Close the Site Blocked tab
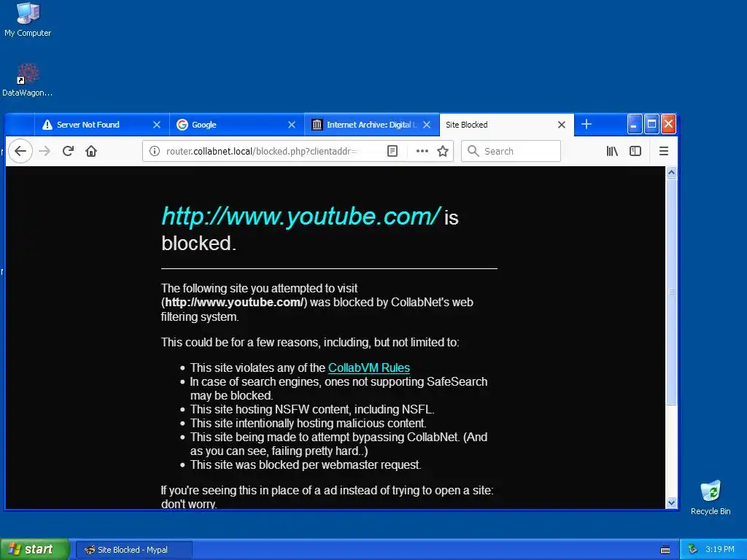Viewport: 747px width, 560px height. coord(562,125)
